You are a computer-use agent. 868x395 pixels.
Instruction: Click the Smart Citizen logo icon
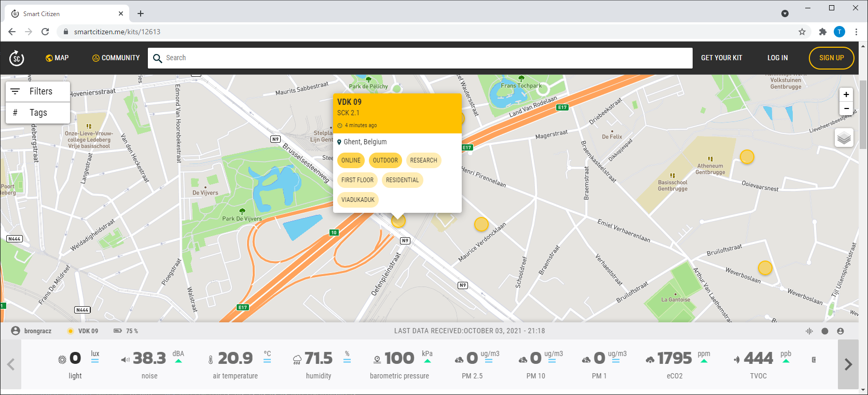coord(17,58)
